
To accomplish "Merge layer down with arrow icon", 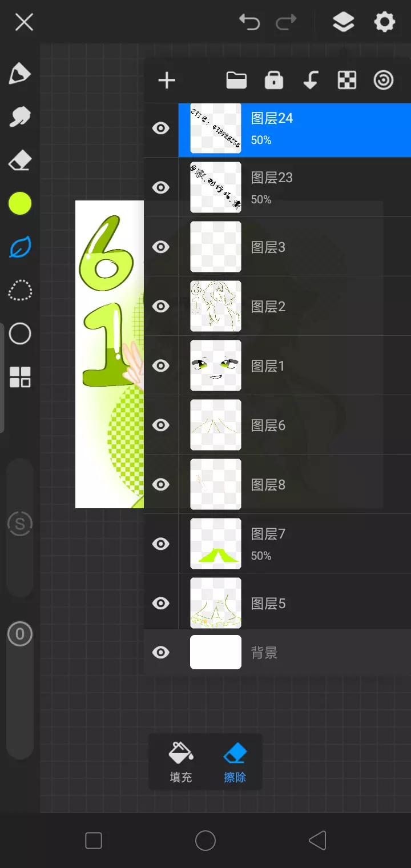I will click(x=311, y=81).
